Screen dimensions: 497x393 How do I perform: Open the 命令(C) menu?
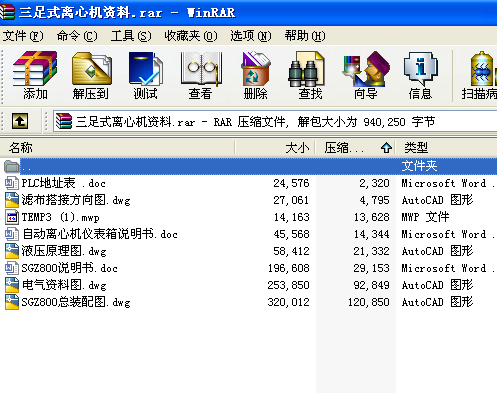pyautogui.click(x=77, y=36)
